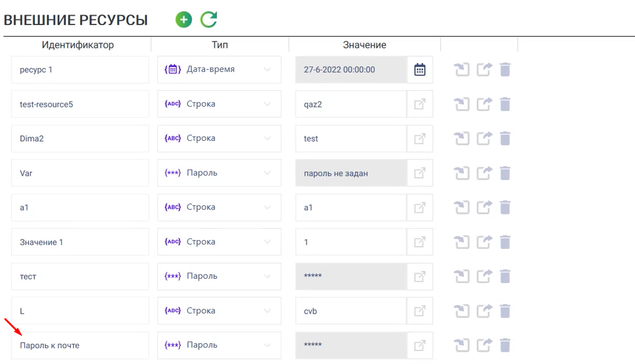The width and height of the screenshot is (635, 364).
Task: Delete the test-resource5 row with trash icon
Action: (x=505, y=104)
